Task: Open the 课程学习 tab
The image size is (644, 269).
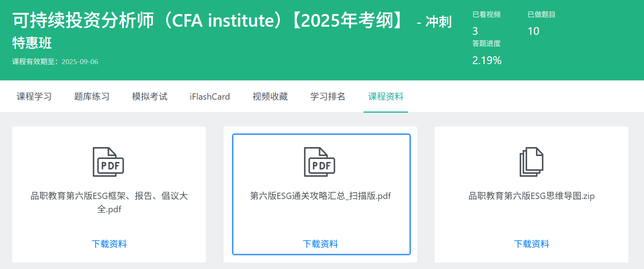Action: coord(34,97)
